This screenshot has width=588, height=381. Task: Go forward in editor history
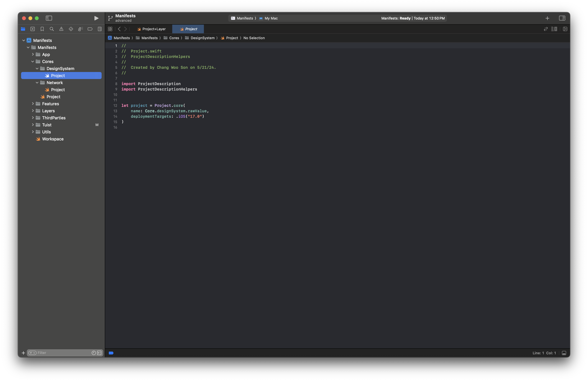[125, 29]
